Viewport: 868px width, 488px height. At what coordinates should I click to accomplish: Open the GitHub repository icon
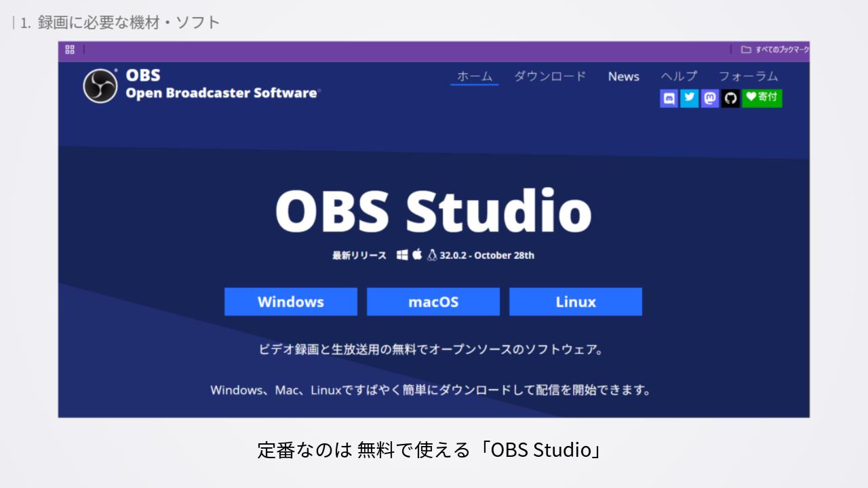coord(730,98)
